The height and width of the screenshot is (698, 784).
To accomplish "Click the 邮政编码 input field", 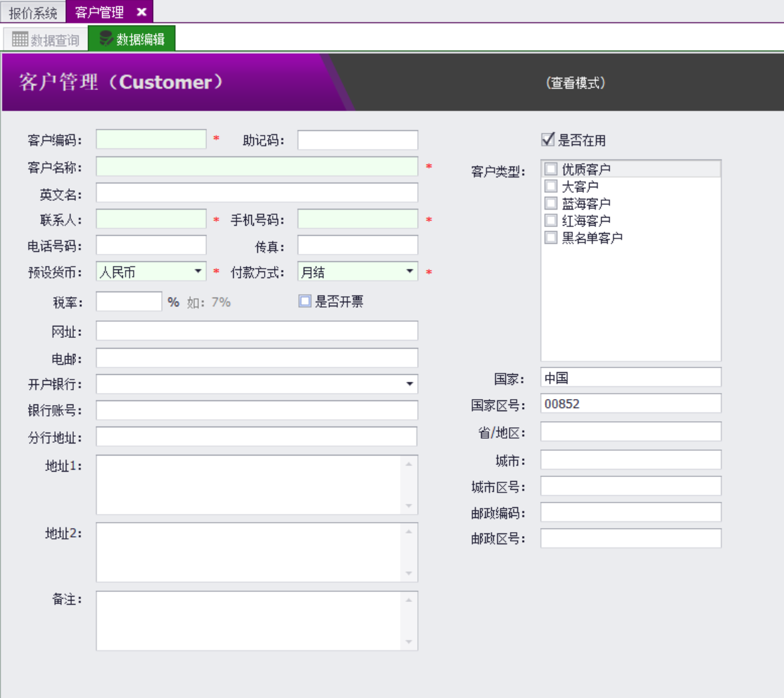I will click(630, 513).
